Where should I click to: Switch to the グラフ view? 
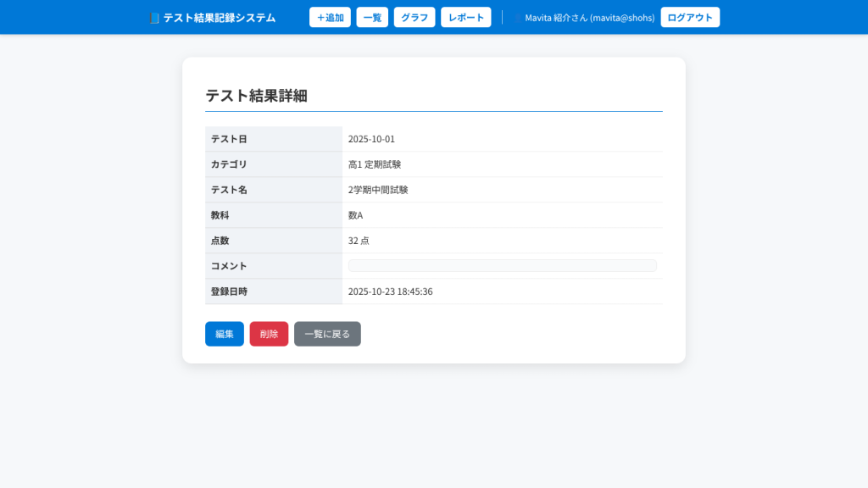click(x=415, y=18)
